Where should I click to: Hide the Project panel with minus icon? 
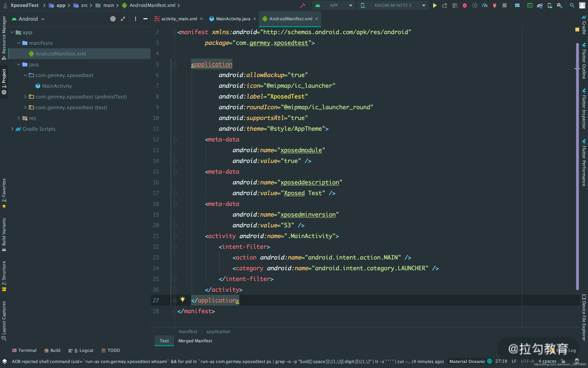pyautogui.click(x=145, y=19)
